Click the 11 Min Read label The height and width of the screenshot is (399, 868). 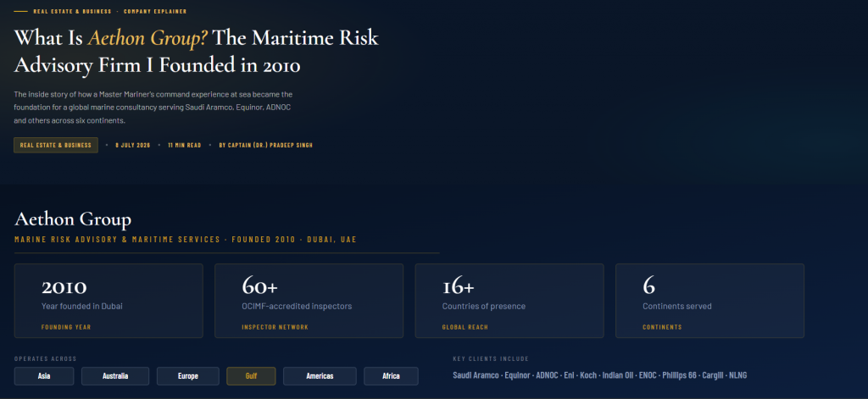click(x=184, y=145)
